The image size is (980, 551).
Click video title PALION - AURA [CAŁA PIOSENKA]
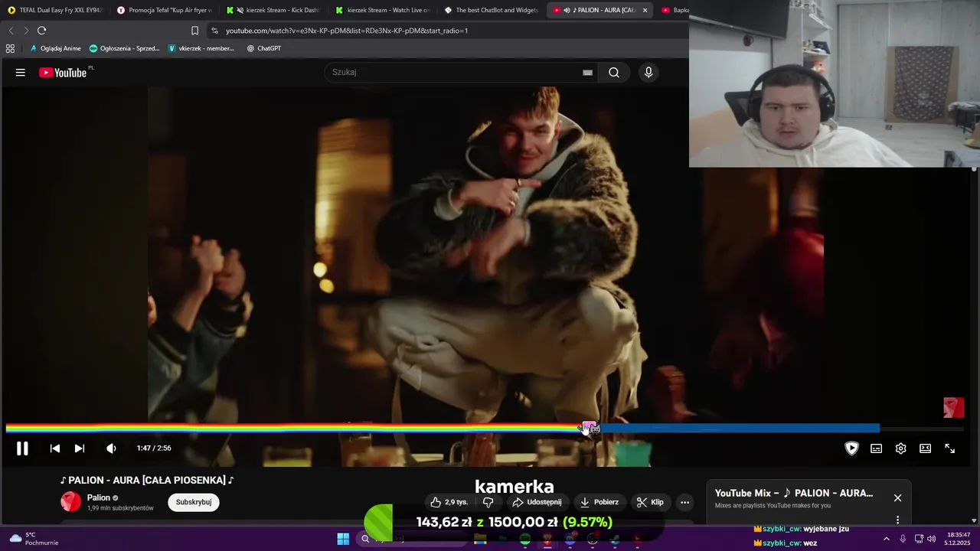point(147,480)
